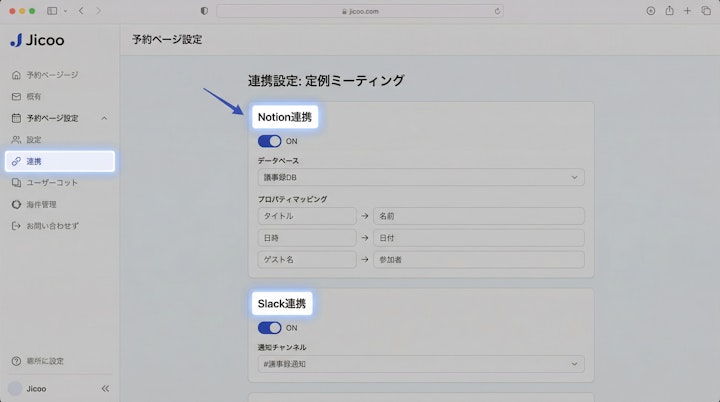Click the 参加者 mapped property field

(x=478, y=260)
